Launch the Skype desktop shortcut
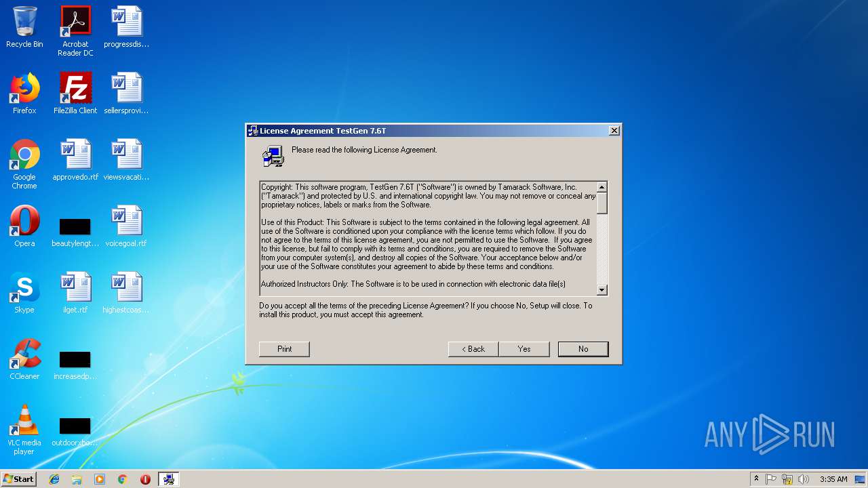This screenshot has width=868, height=488. click(24, 293)
